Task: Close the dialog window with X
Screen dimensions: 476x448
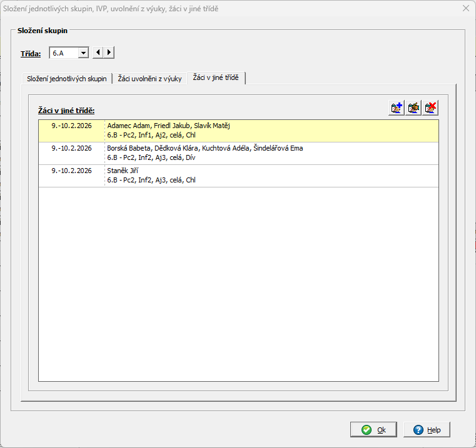Action: coord(465,9)
